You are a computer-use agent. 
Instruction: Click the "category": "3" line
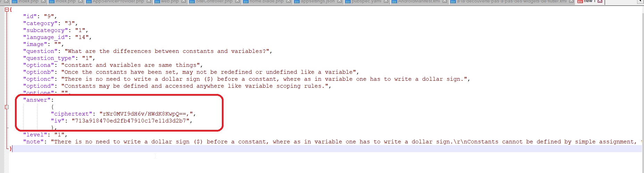50,23
